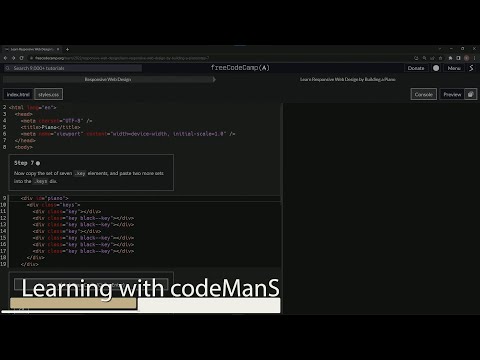Open the browser three-dot menu

(474, 58)
